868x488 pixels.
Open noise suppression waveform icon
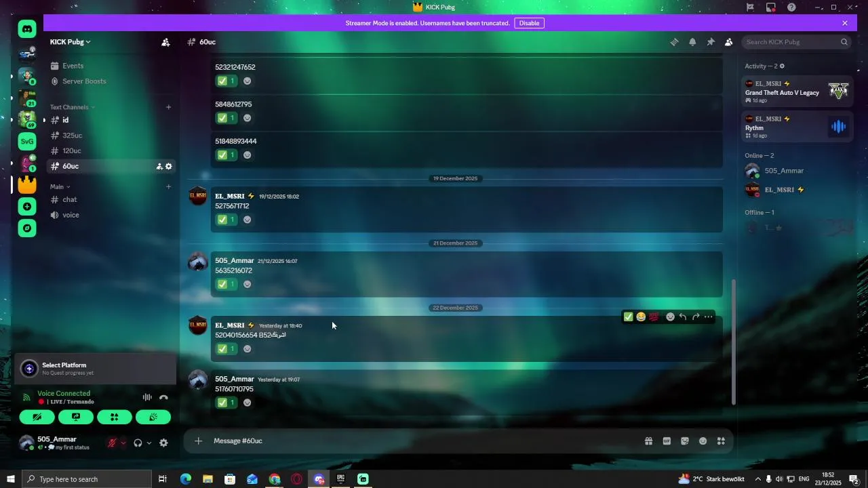tap(147, 397)
